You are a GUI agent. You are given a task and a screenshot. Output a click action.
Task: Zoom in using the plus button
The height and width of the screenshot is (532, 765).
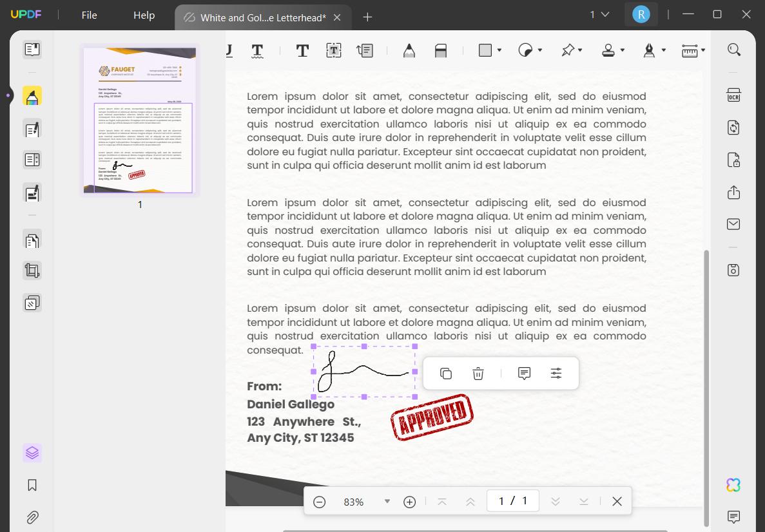pos(409,501)
